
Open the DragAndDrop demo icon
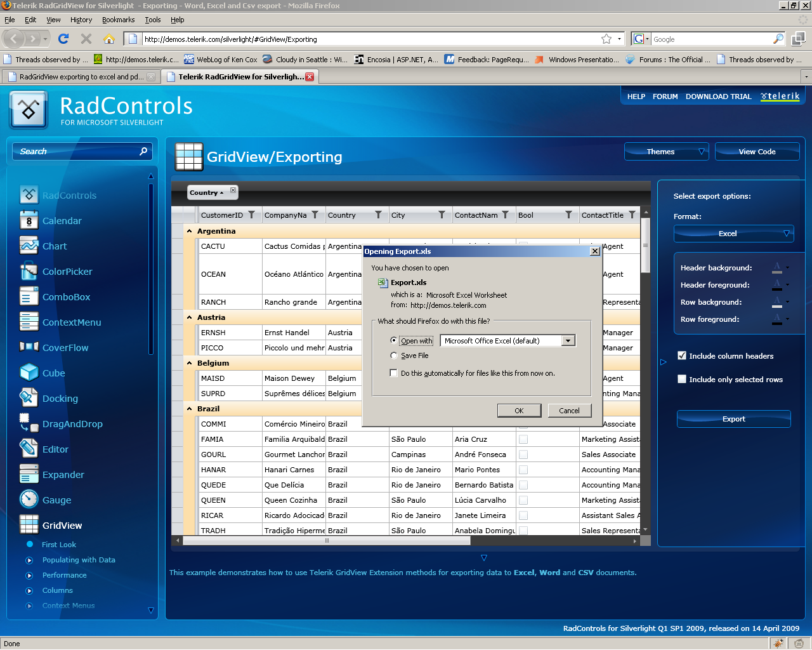pyautogui.click(x=29, y=423)
